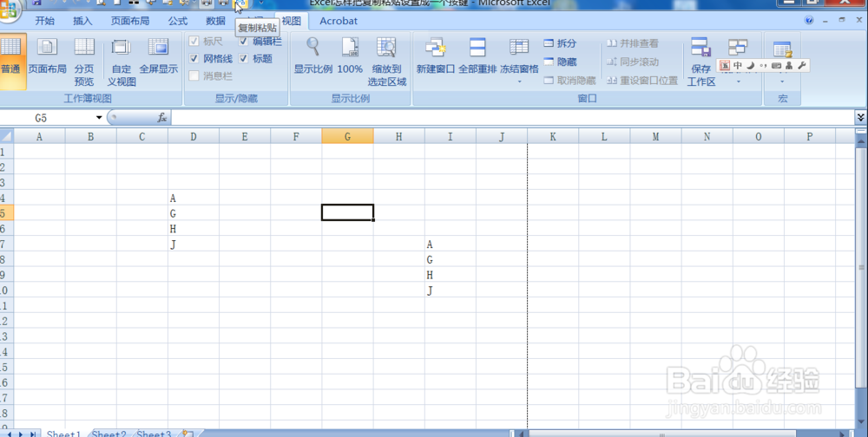
Task: Click 同步滚动 synchronous scrolling
Action: (633, 62)
